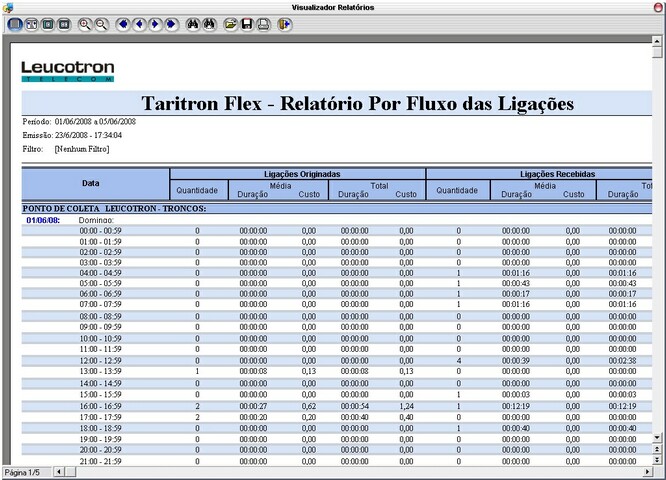666x480 pixels.
Task: Click the Emissão 23/6/2008 - 17:34:04 line
Action: pyautogui.click(x=72, y=135)
